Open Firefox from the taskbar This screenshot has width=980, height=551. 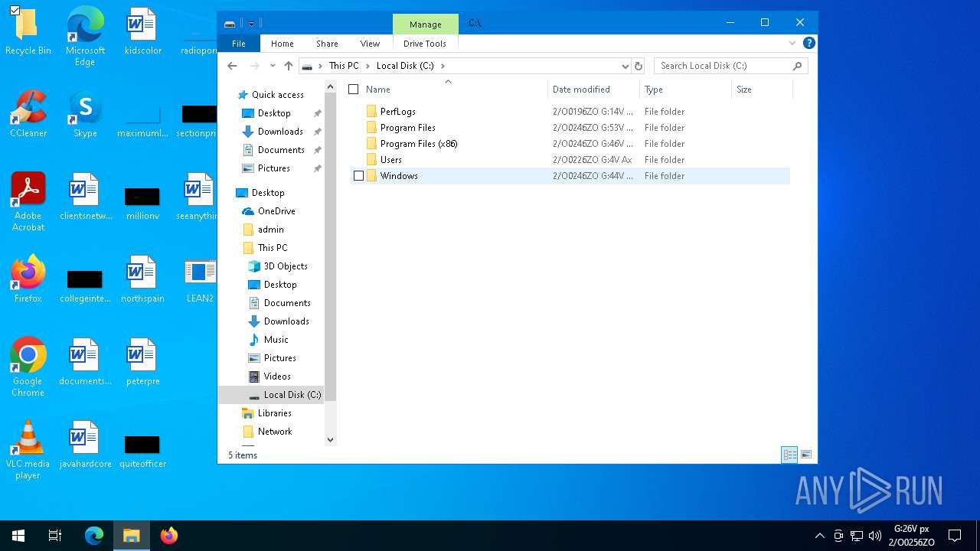point(168,536)
